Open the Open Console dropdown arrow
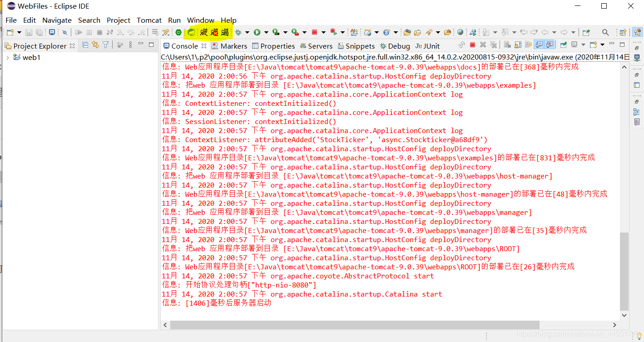Screen dimensions: 644x342 [603, 45]
